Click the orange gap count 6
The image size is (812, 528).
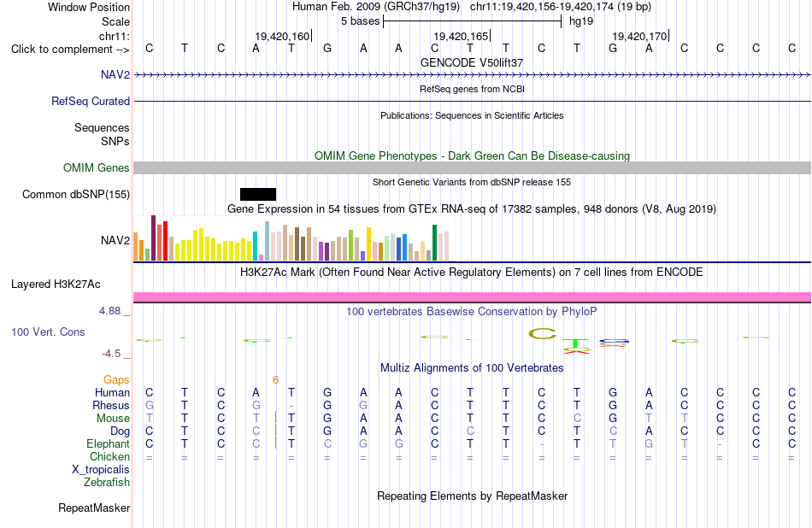pyautogui.click(x=275, y=380)
